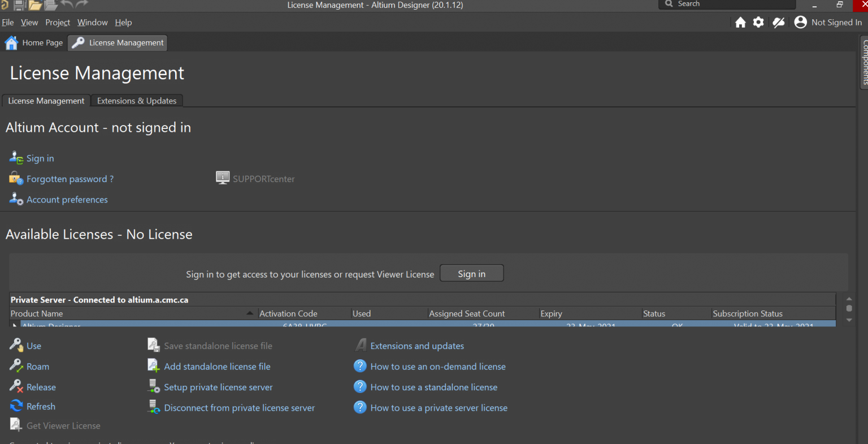Screen dimensions: 868x444
Task: Click the SUPPORTcenter monitor icon
Action: (x=223, y=178)
